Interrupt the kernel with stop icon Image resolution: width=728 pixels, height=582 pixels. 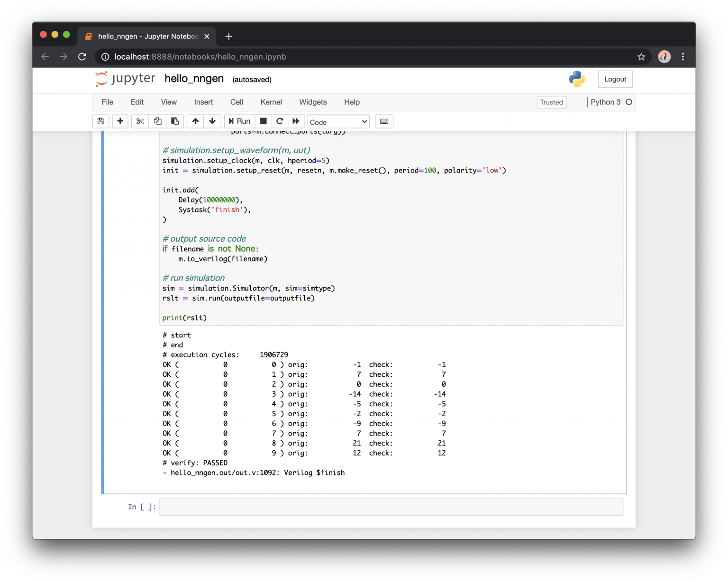click(x=264, y=121)
